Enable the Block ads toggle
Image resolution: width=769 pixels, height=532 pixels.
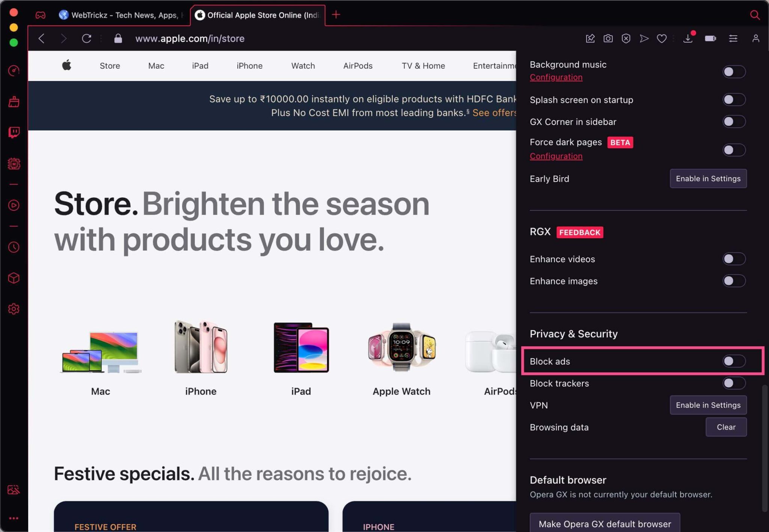(733, 361)
